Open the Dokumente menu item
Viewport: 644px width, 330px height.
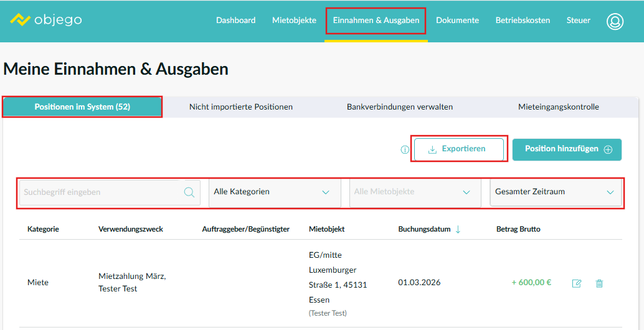coord(457,21)
